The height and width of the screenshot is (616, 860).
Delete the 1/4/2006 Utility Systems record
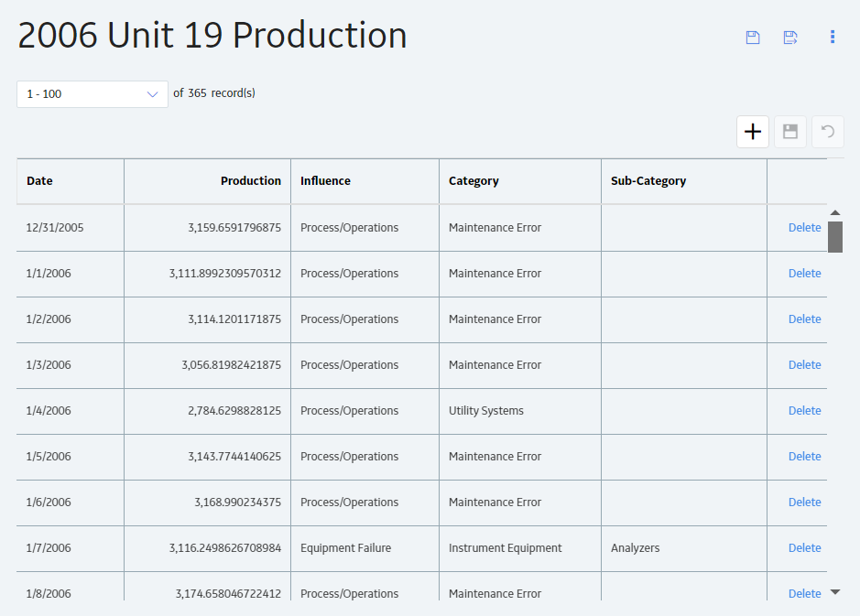coord(805,410)
